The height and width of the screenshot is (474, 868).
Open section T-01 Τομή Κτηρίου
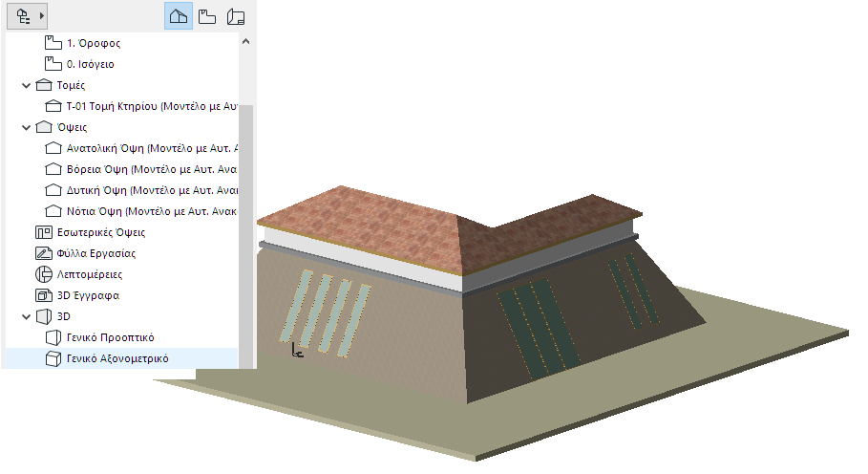pyautogui.click(x=152, y=106)
